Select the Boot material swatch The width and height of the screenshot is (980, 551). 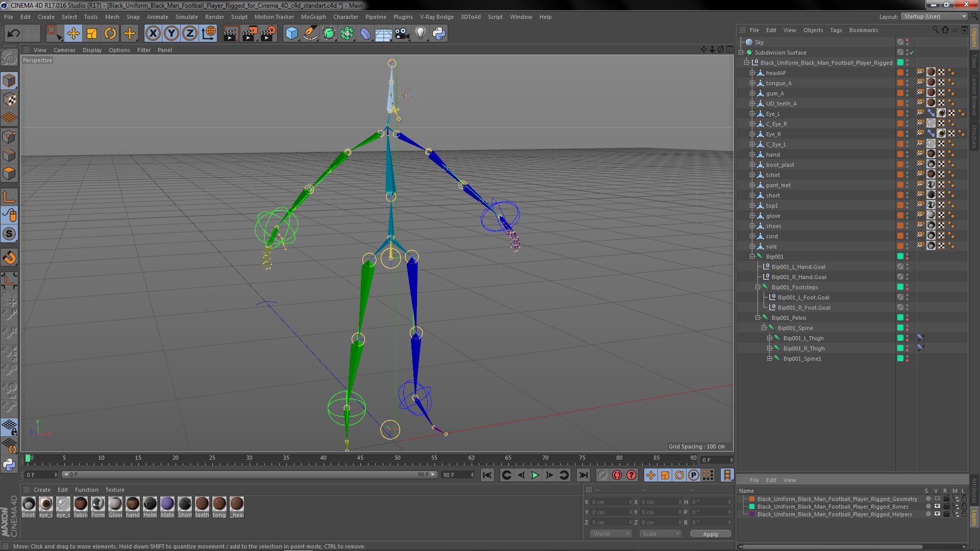pyautogui.click(x=29, y=504)
